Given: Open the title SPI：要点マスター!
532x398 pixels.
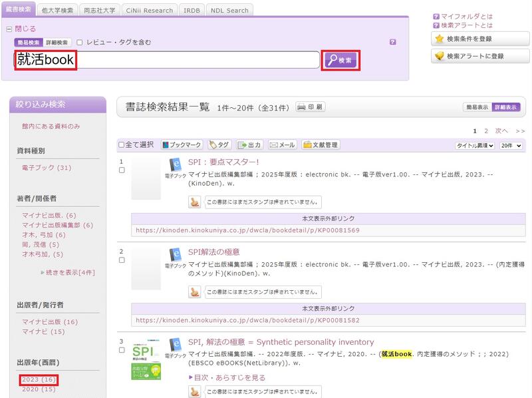Looking at the screenshot, I should click(x=223, y=162).
